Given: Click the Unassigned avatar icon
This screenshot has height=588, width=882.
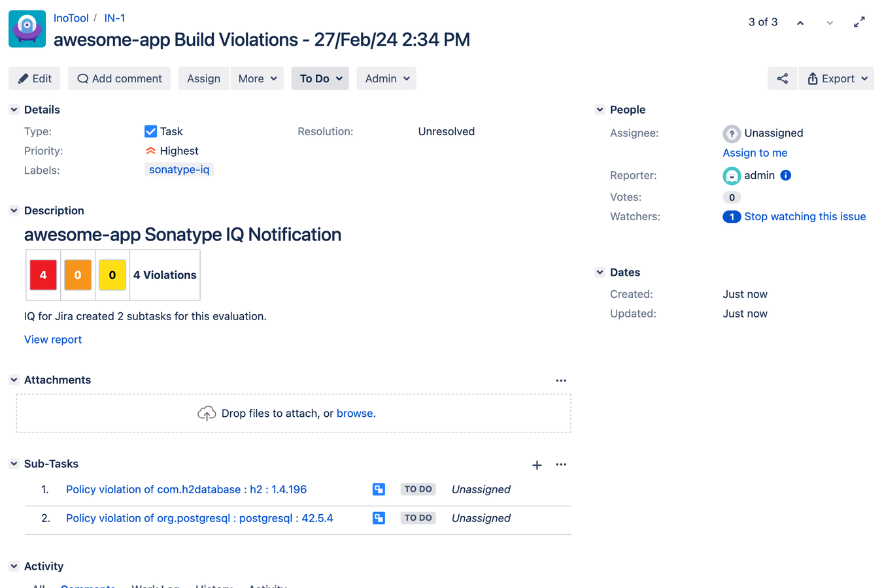Looking at the screenshot, I should pyautogui.click(x=732, y=133).
